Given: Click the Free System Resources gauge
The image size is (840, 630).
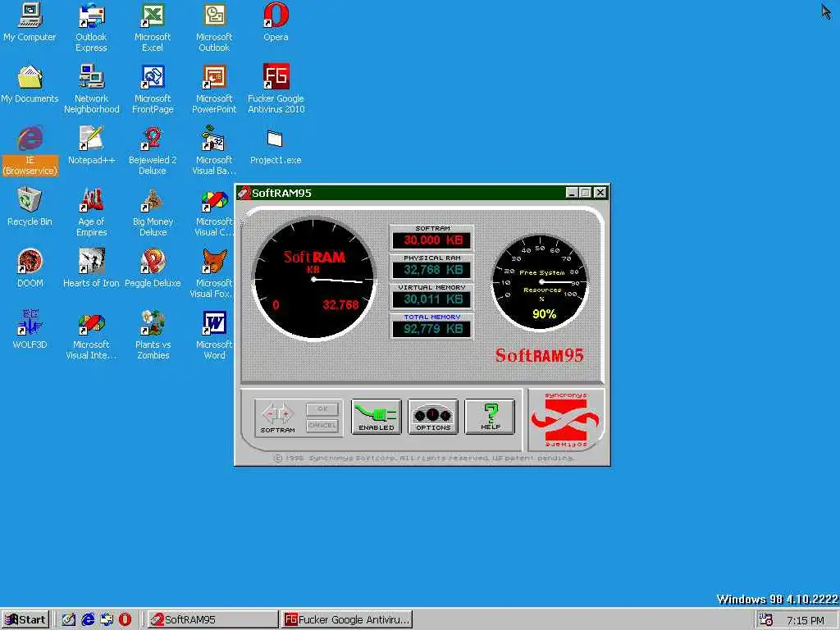Looking at the screenshot, I should click(x=540, y=282).
